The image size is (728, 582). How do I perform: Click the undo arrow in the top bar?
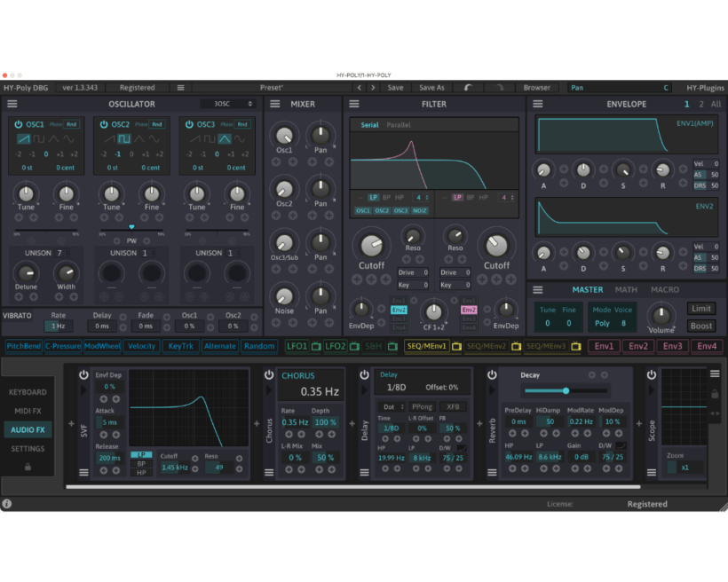(x=468, y=88)
